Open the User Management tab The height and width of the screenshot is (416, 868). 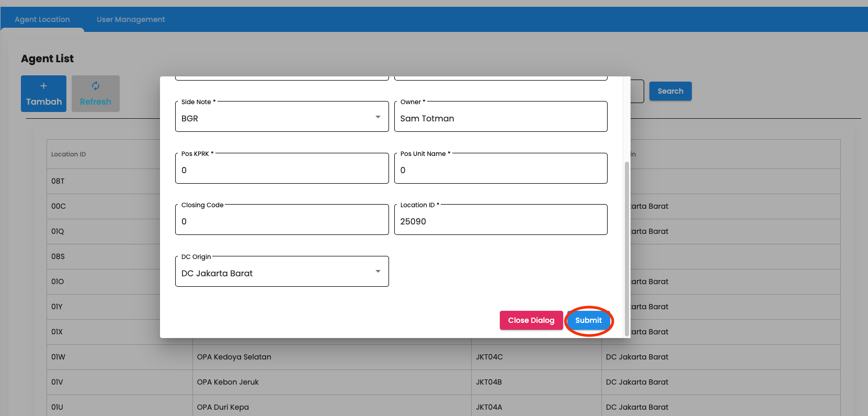click(131, 19)
